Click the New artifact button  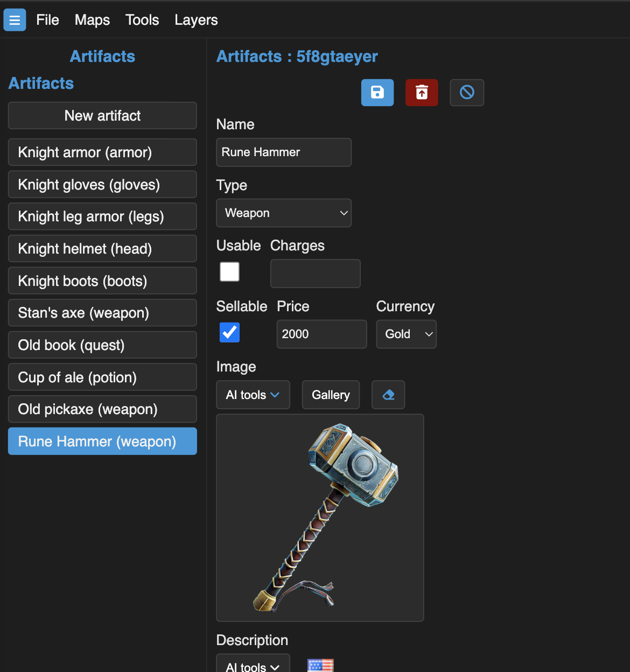[x=102, y=116]
